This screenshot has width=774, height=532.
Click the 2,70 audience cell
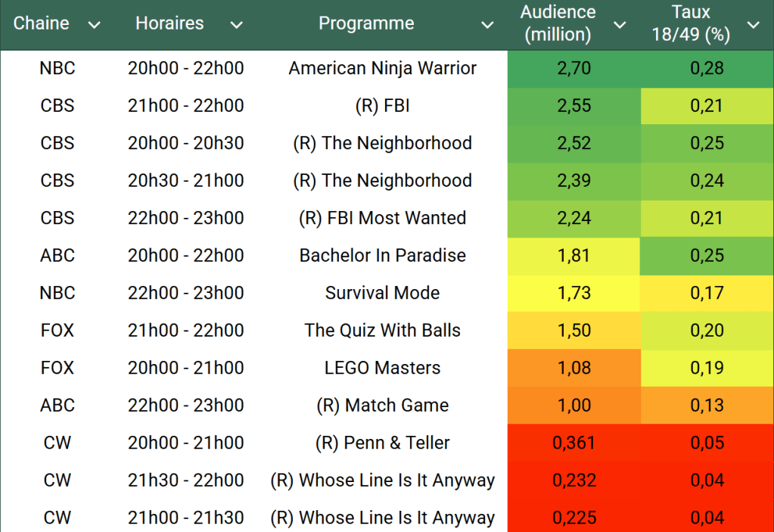click(x=574, y=68)
